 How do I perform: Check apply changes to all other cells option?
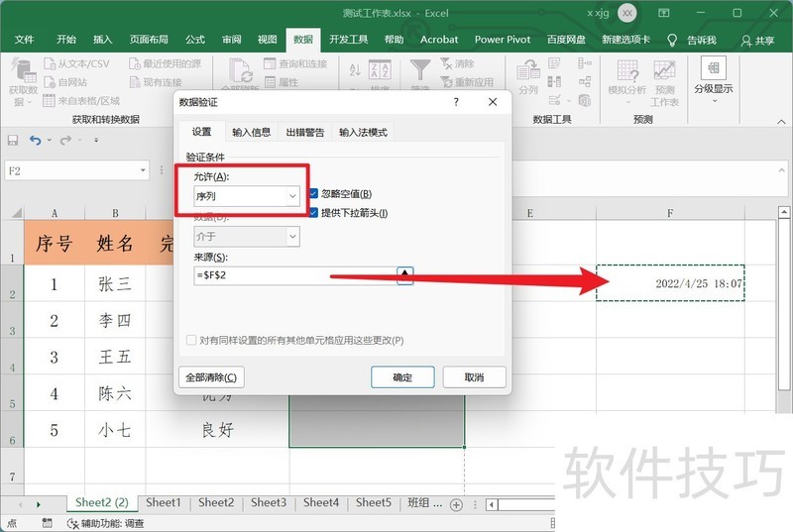191,340
